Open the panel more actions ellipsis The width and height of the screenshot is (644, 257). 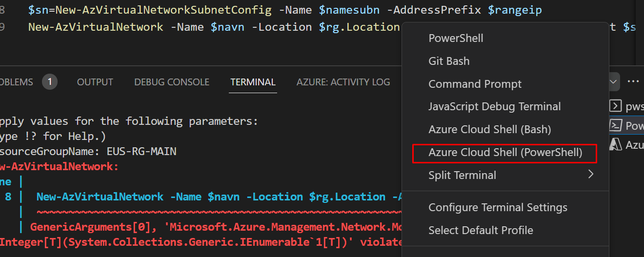(633, 81)
